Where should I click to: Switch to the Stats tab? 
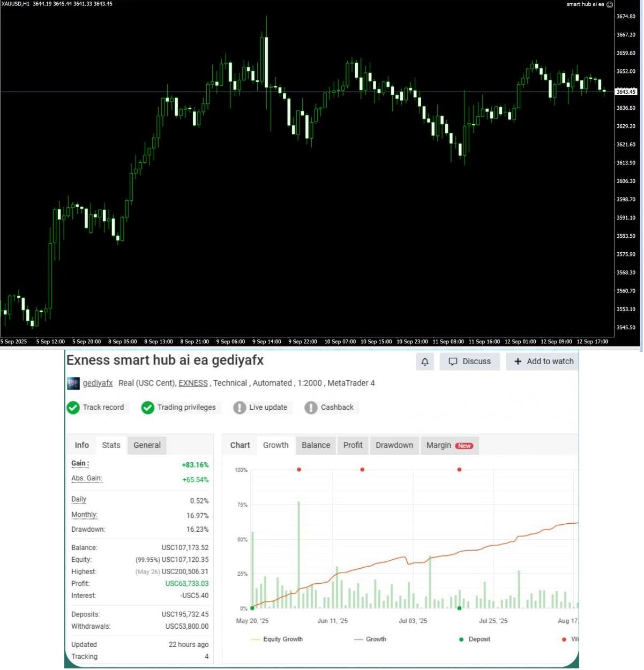111,446
